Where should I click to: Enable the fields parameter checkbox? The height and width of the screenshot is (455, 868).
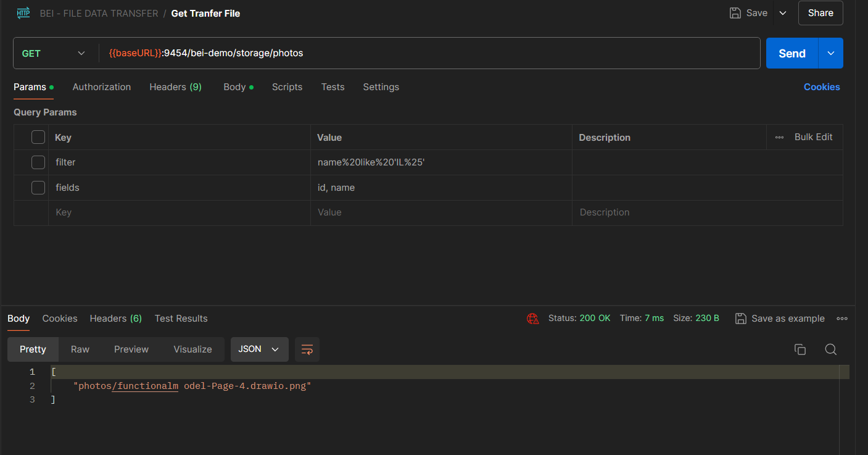point(38,187)
